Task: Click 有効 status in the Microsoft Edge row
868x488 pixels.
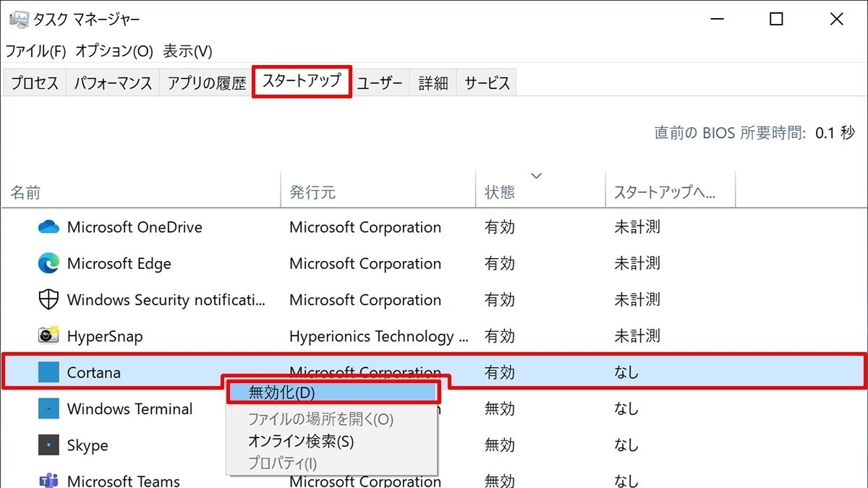Action: 500,263
